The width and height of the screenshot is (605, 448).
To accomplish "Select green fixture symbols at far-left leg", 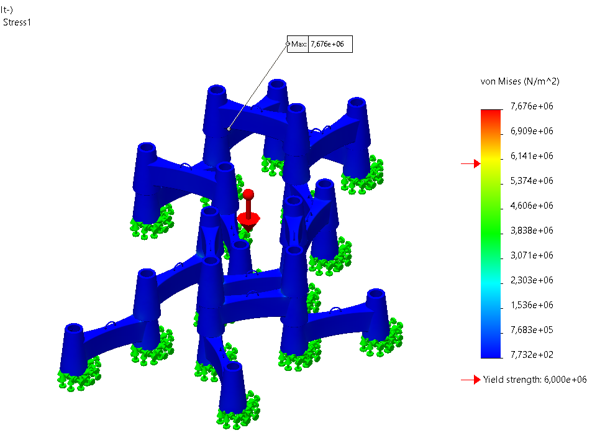I will 79,374.
